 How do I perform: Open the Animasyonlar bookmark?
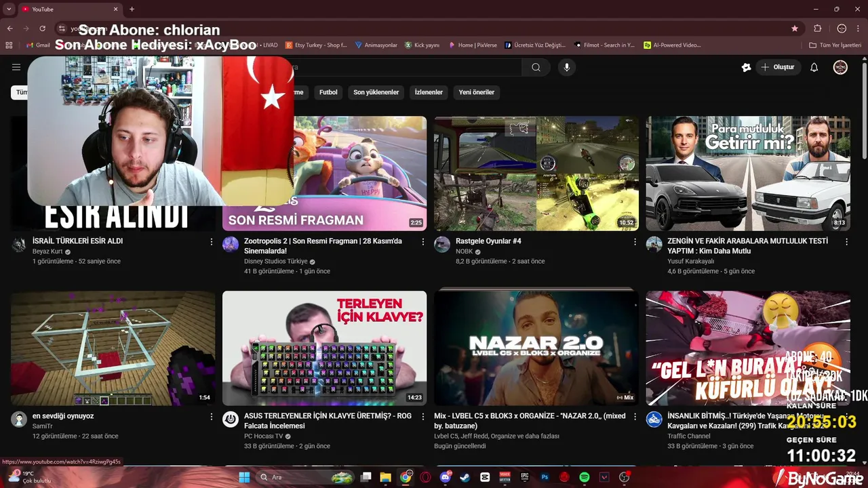click(376, 45)
